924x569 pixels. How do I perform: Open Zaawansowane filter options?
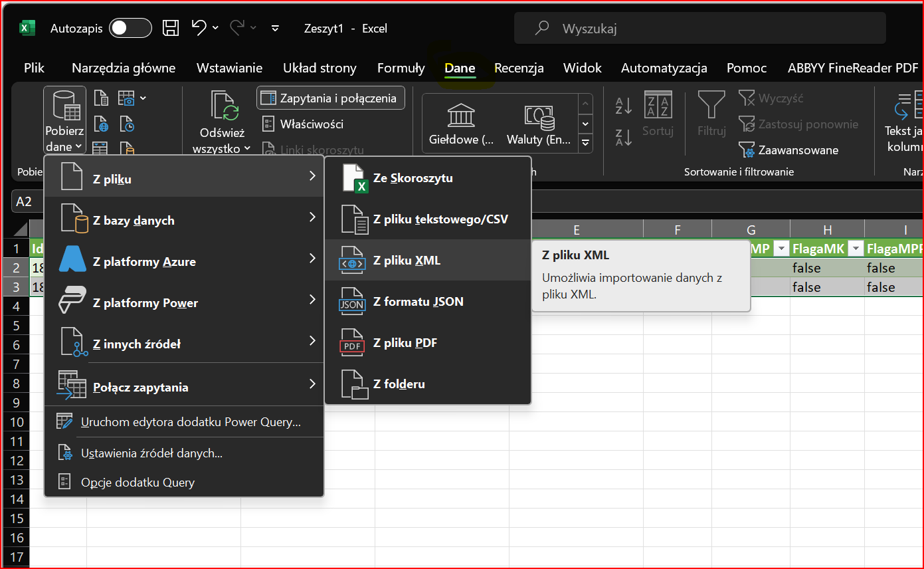[788, 150]
